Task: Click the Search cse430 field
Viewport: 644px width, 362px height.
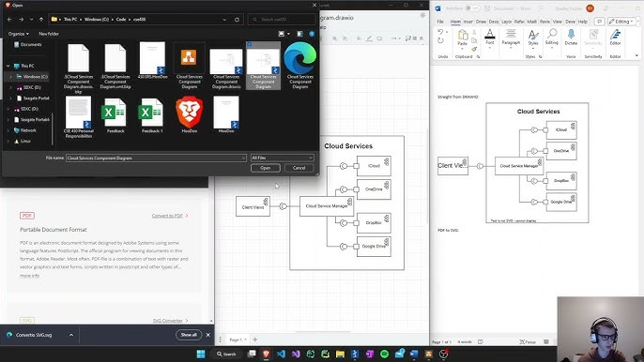Action: coord(283,20)
